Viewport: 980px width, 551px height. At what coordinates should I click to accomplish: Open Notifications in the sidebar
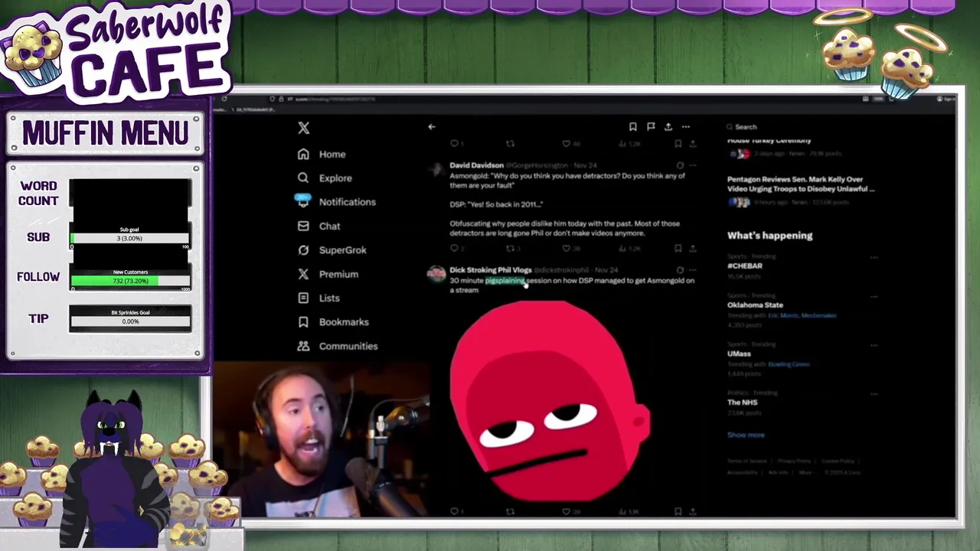[335, 201]
